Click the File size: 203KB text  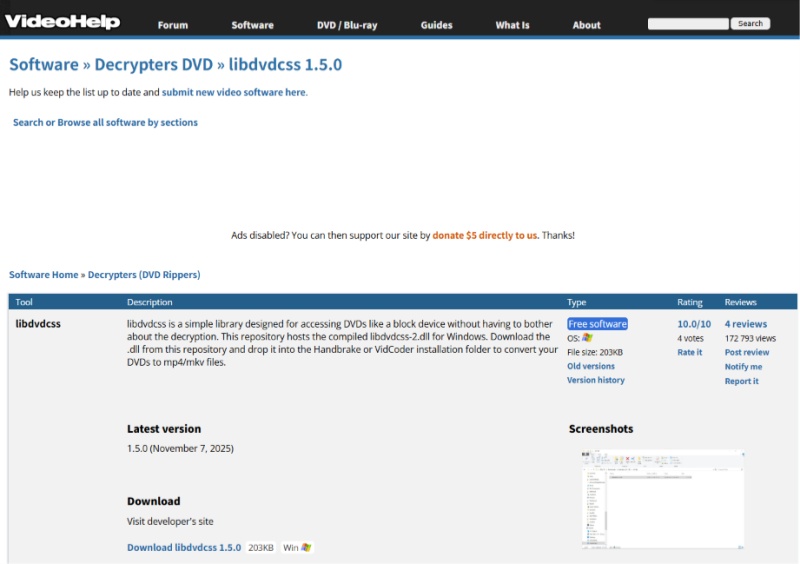tap(595, 352)
